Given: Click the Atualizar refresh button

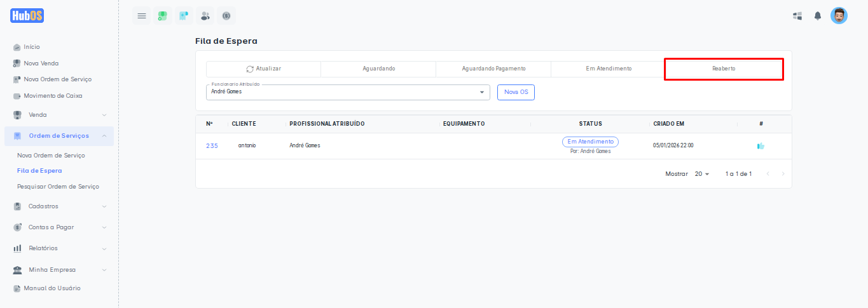Looking at the screenshot, I should 263,69.
